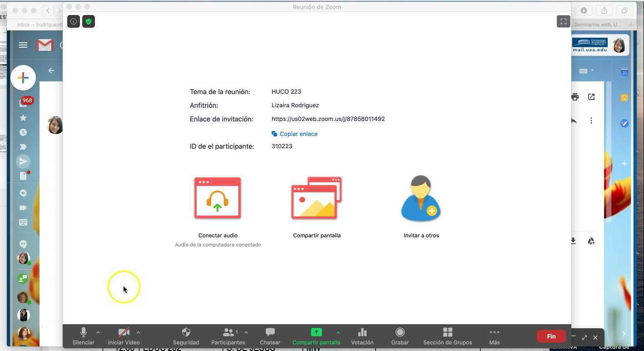644x351 pixels.
Task: Click Copiar enlace link
Action: pyautogui.click(x=294, y=134)
